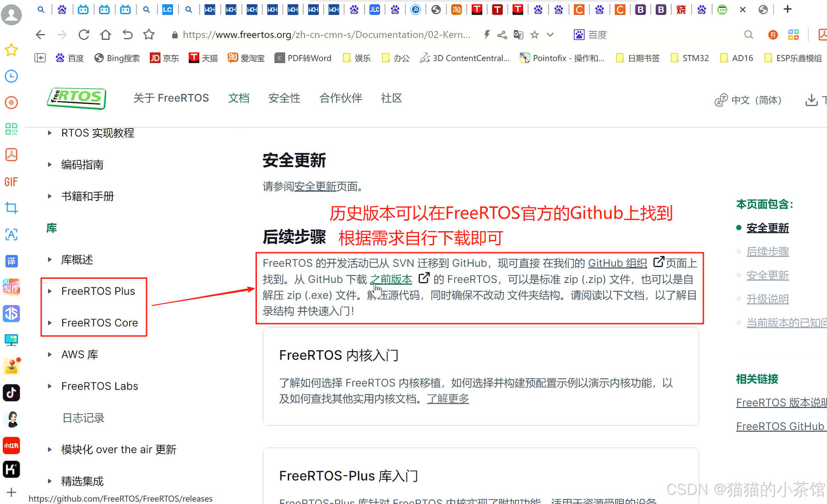
Task: Open the 爱淘宝 bookmark
Action: pyautogui.click(x=246, y=58)
